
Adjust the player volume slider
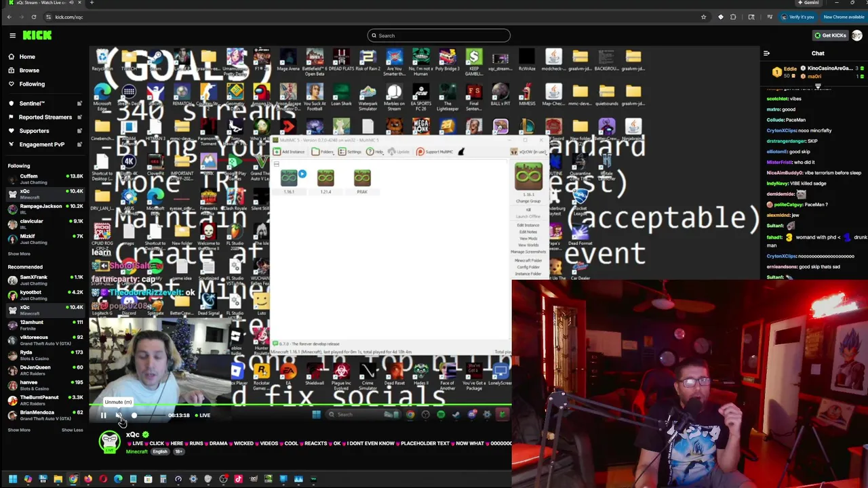(x=147, y=415)
